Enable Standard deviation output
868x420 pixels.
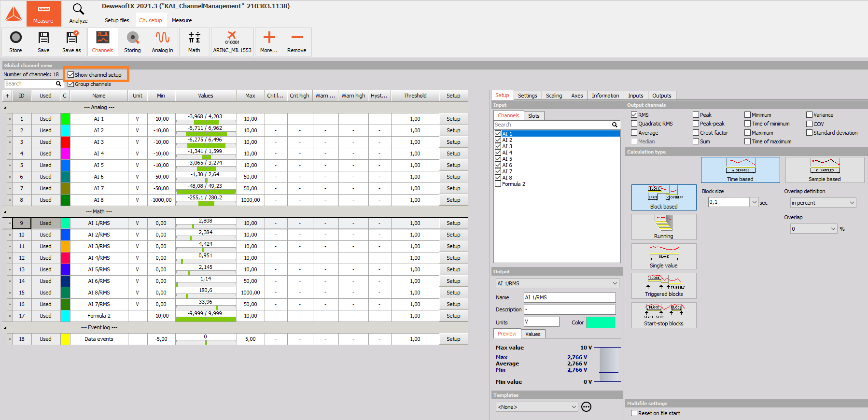[x=810, y=133]
